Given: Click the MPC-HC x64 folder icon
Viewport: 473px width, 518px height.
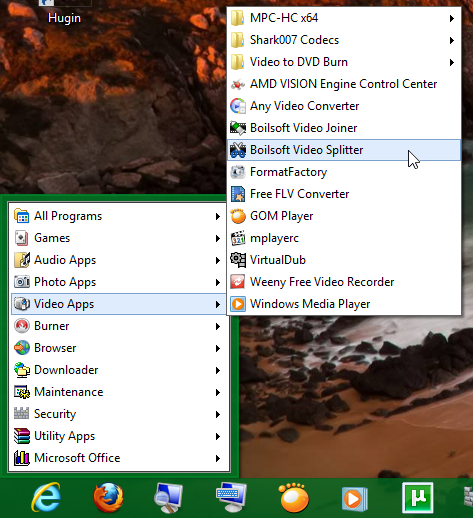Looking at the screenshot, I should [x=238, y=18].
